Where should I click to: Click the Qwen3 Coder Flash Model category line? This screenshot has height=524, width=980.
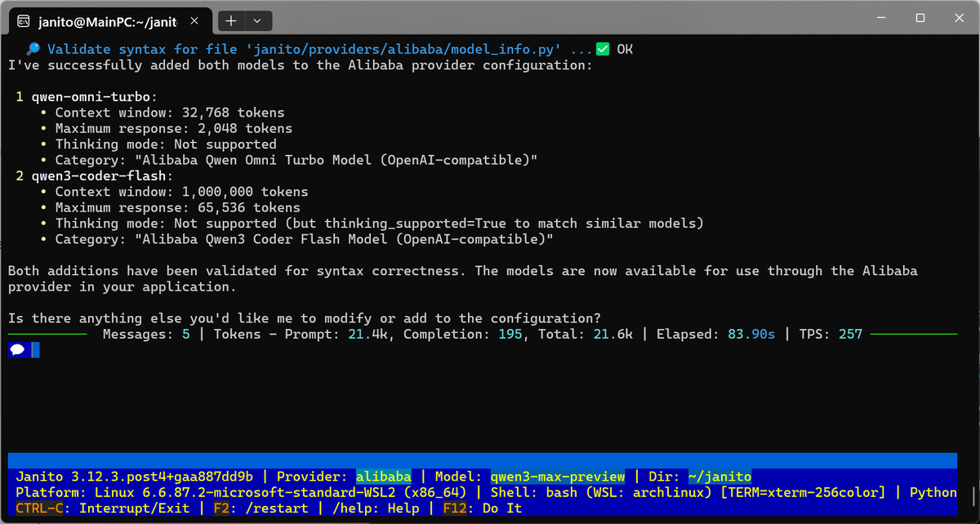(x=305, y=239)
